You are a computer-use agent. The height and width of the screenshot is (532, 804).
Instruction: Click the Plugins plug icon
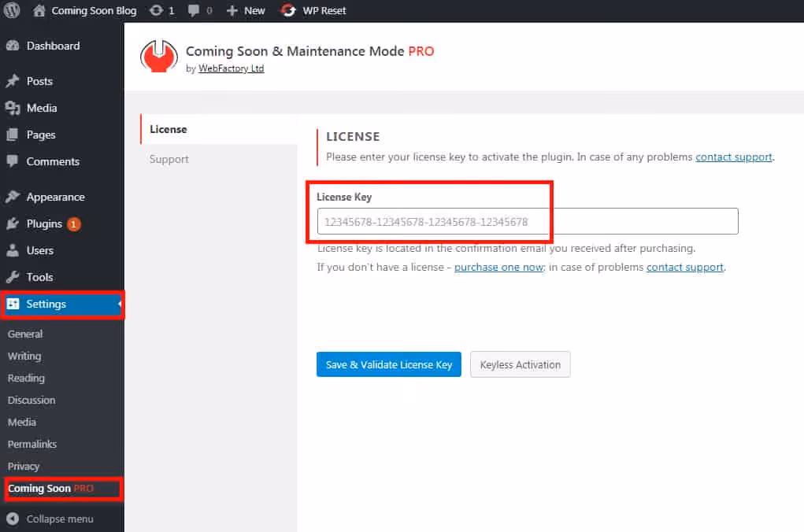[x=13, y=224]
